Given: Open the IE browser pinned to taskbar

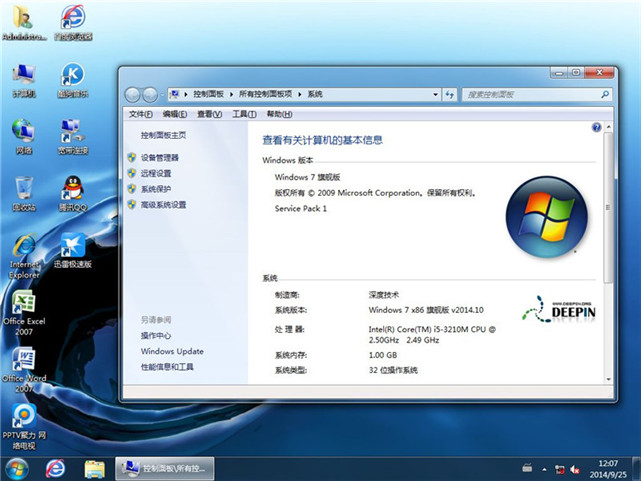Looking at the screenshot, I should click(x=55, y=469).
